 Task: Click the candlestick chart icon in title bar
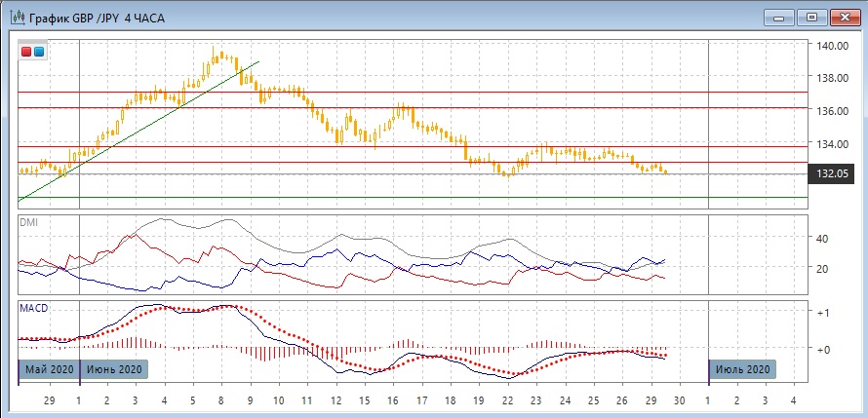[16, 16]
